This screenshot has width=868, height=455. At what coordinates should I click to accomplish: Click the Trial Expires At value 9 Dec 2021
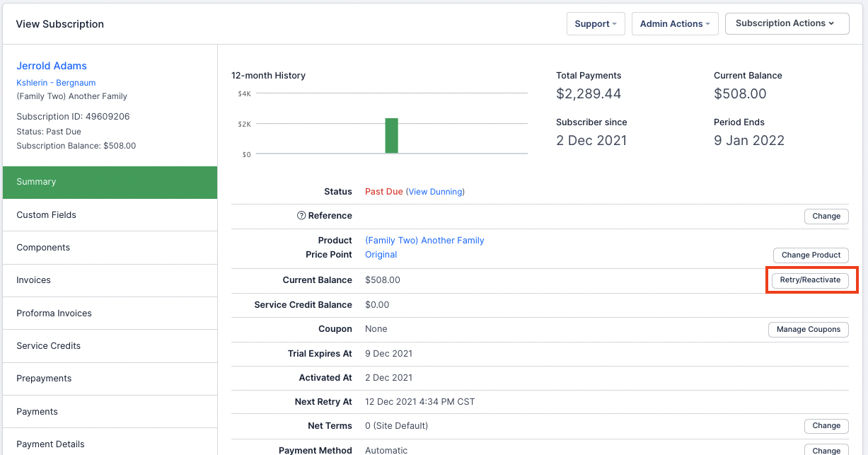(388, 354)
